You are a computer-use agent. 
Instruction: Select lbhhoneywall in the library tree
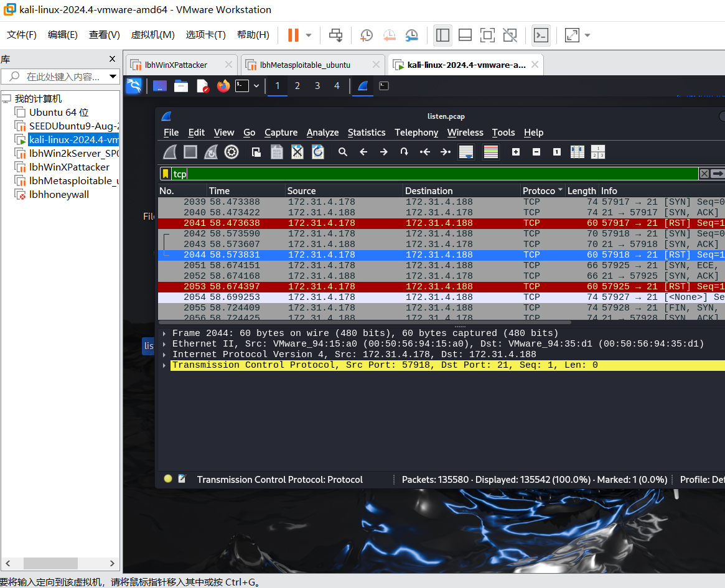pos(58,195)
